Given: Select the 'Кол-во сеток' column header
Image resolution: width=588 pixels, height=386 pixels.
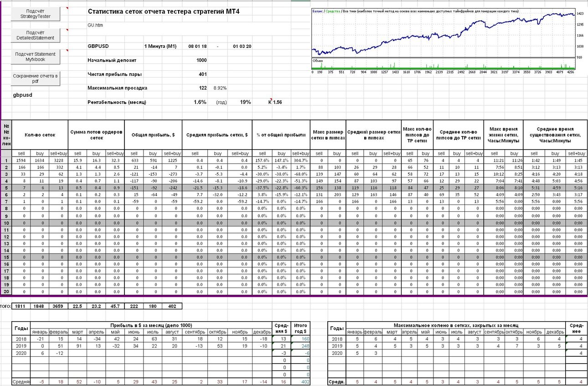Looking at the screenshot, I should [40, 135].
